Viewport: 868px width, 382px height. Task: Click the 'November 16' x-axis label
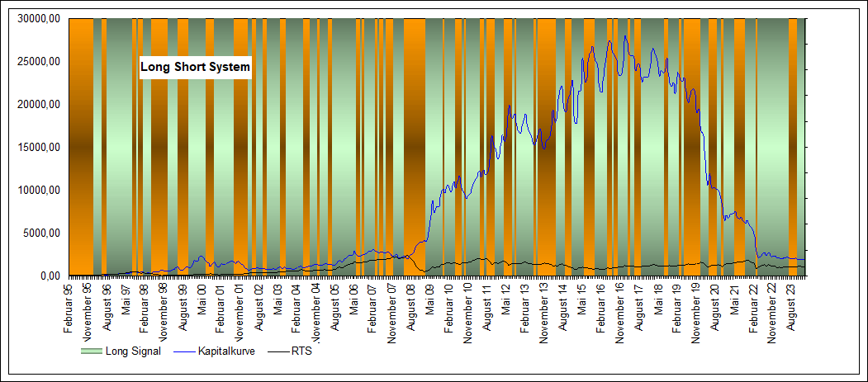tap(620, 314)
